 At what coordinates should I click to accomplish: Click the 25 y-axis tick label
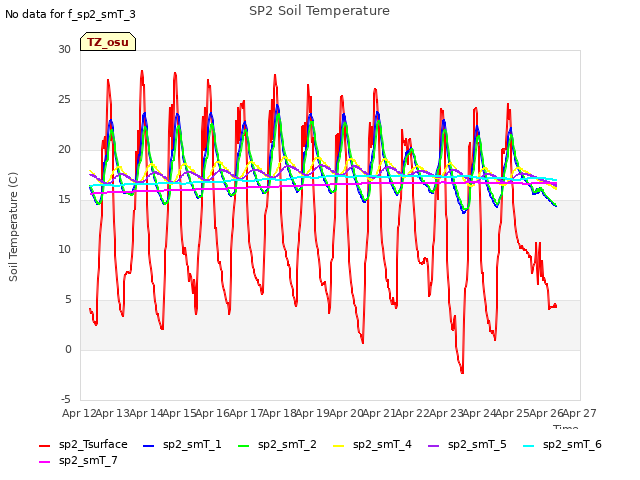pos(64,100)
